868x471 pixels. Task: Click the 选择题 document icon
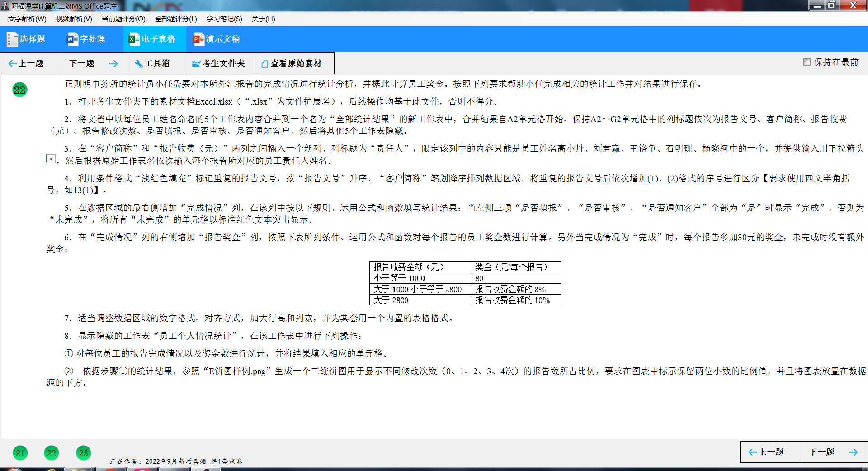click(x=12, y=39)
